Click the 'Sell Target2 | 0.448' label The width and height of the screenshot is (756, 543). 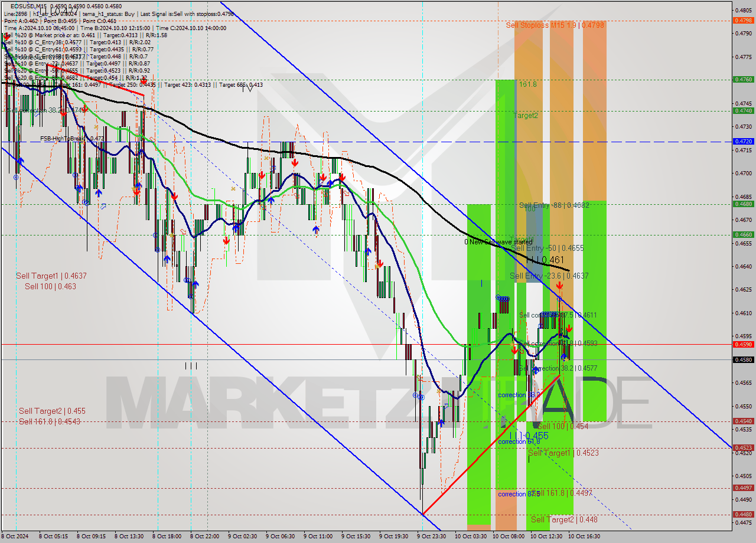tap(564, 519)
